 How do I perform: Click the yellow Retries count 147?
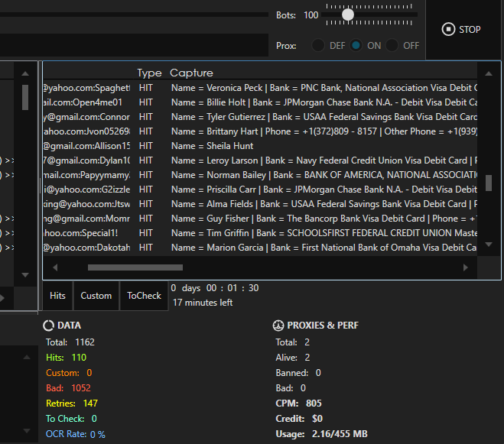click(x=90, y=403)
